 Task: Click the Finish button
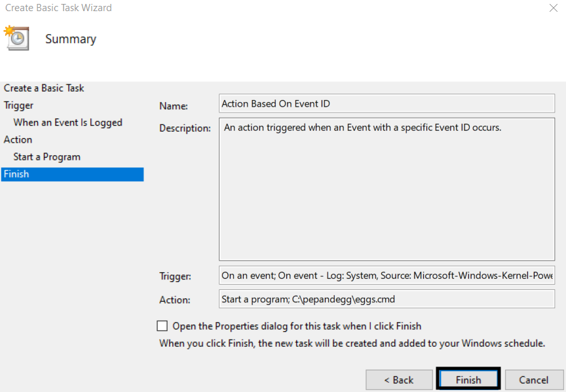coord(468,380)
